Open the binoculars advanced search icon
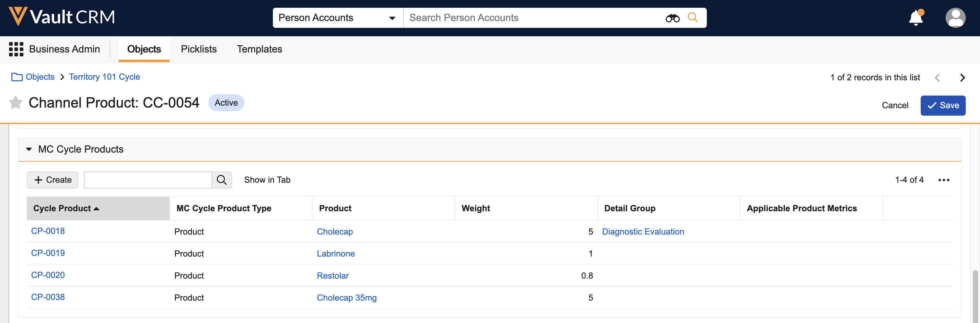Viewport: 980px width, 323px height. (672, 18)
